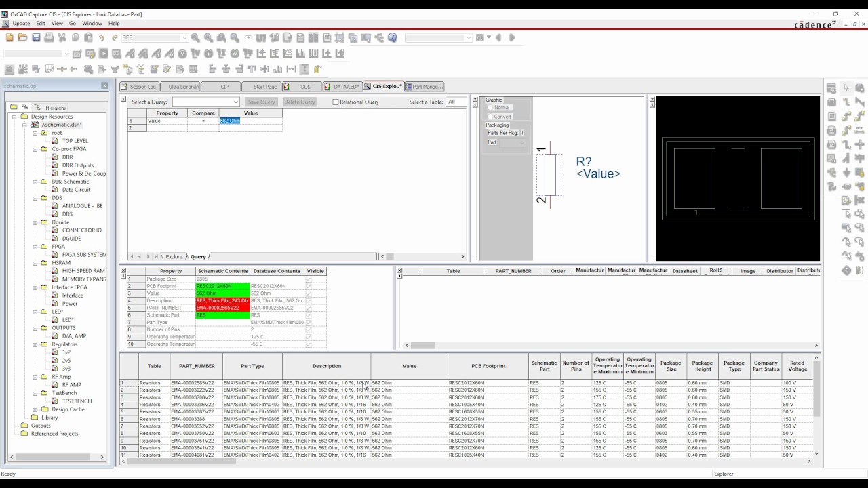Collapse the Design Resources tree node
The image size is (868, 488).
[16, 117]
